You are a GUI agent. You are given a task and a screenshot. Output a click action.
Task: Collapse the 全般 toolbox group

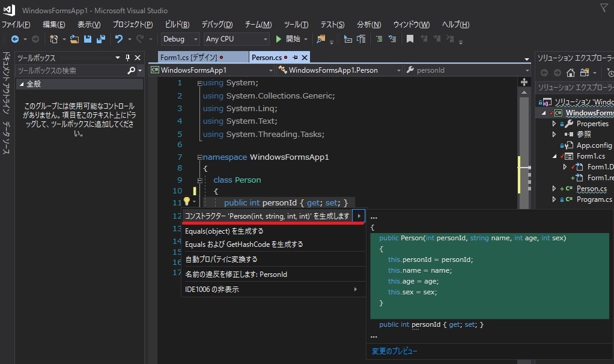click(22, 83)
